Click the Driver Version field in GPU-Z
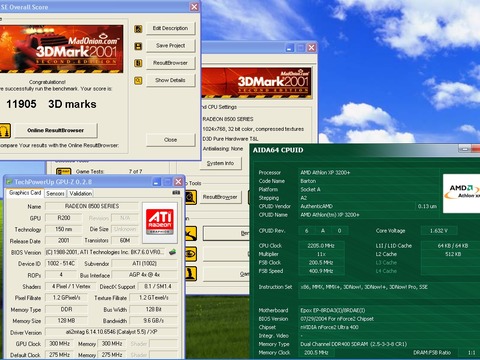 click(111, 332)
